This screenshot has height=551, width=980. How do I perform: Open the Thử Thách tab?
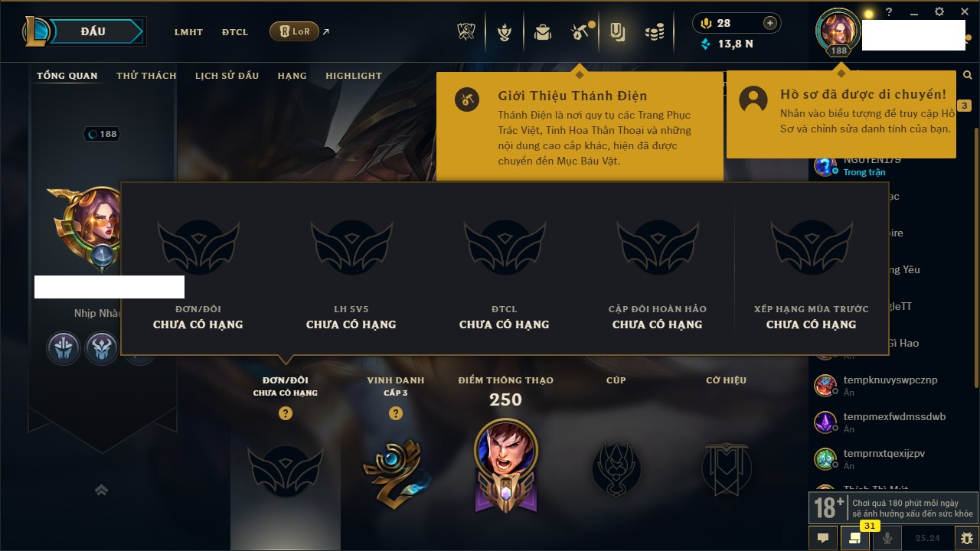[x=146, y=76]
